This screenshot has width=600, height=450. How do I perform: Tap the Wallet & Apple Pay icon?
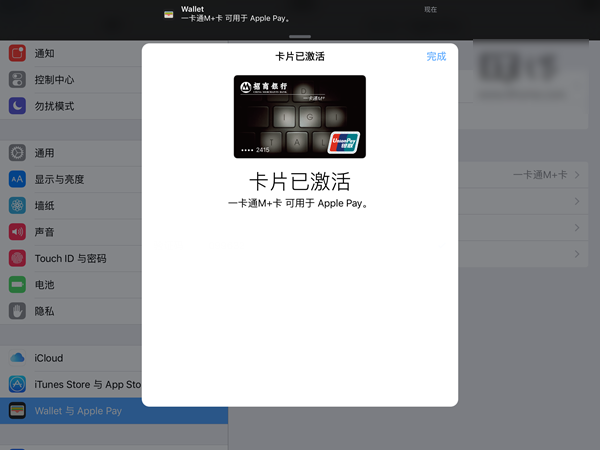coord(17,411)
